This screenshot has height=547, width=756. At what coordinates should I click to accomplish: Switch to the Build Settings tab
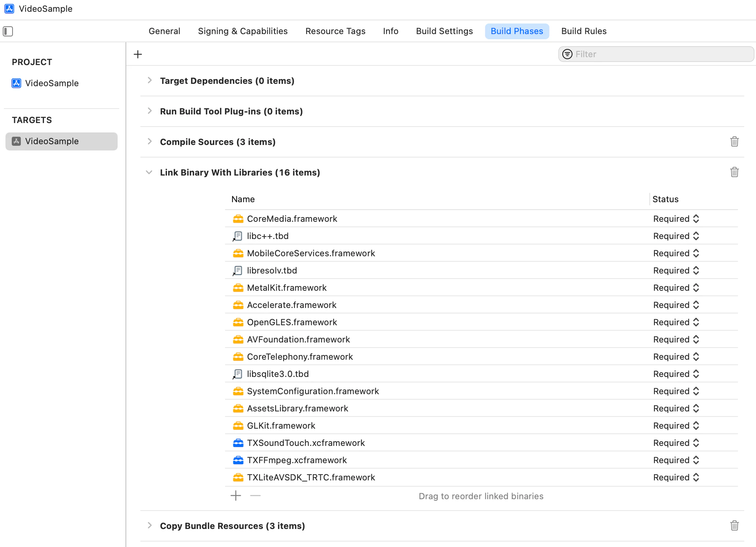(x=444, y=31)
